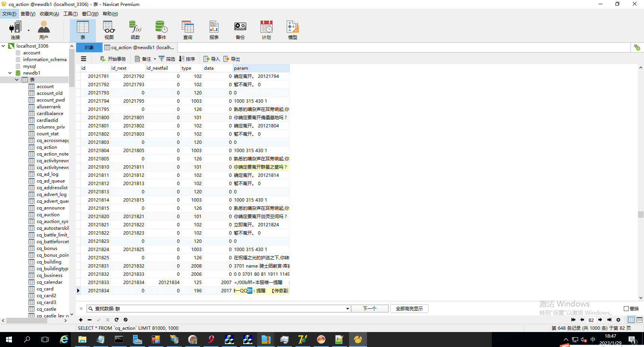Open the Schedule (计划) tool
This screenshot has height=347, width=644.
tap(267, 30)
